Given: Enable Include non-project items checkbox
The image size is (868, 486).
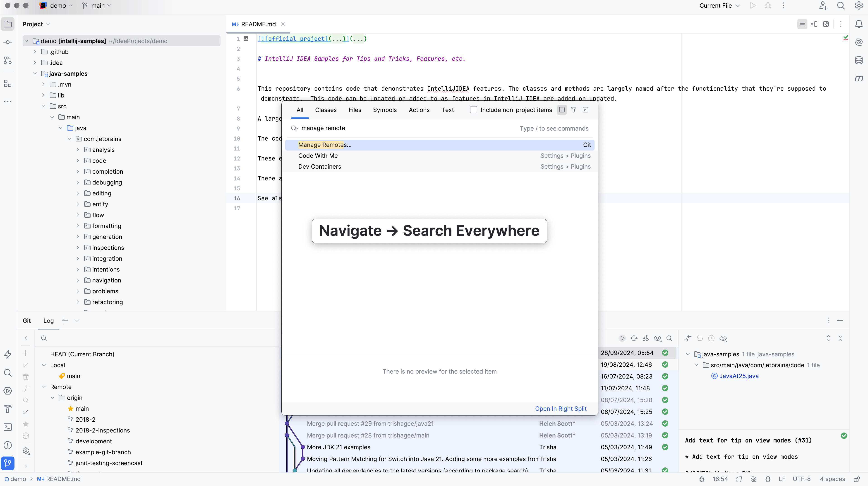Looking at the screenshot, I should pyautogui.click(x=473, y=110).
